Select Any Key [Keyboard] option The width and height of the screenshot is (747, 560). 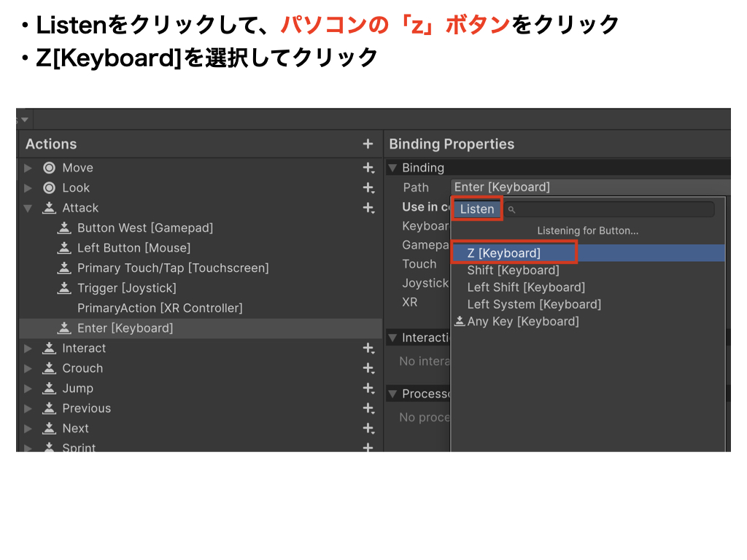[x=522, y=322]
